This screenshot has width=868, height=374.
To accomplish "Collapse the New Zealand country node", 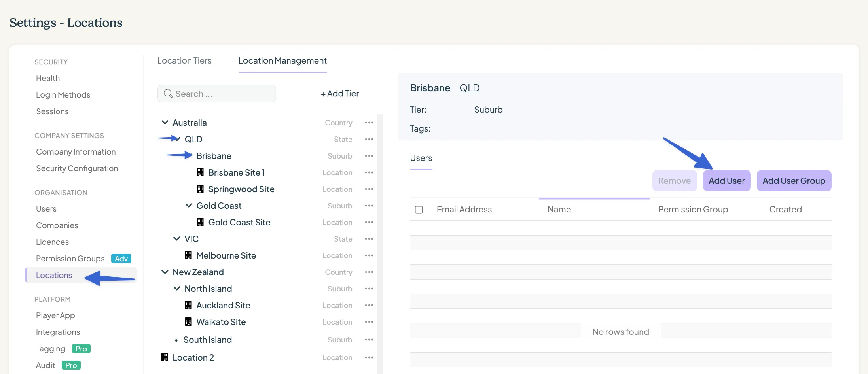I will tap(165, 272).
